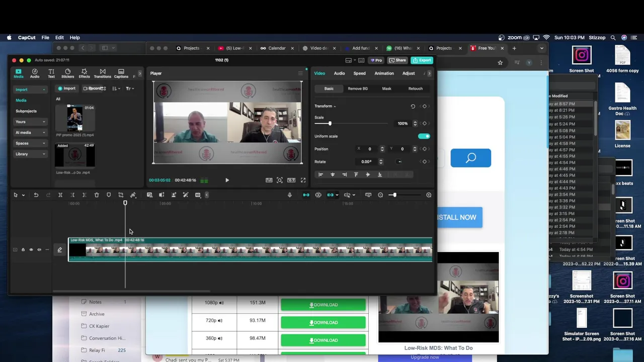The width and height of the screenshot is (644, 362).
Task: Open the selection tool dropdown arrow
Action: (x=23, y=195)
